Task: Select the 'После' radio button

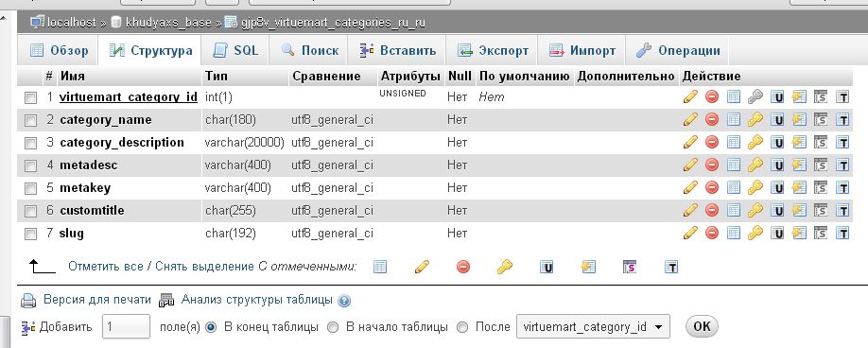Action: (x=462, y=327)
